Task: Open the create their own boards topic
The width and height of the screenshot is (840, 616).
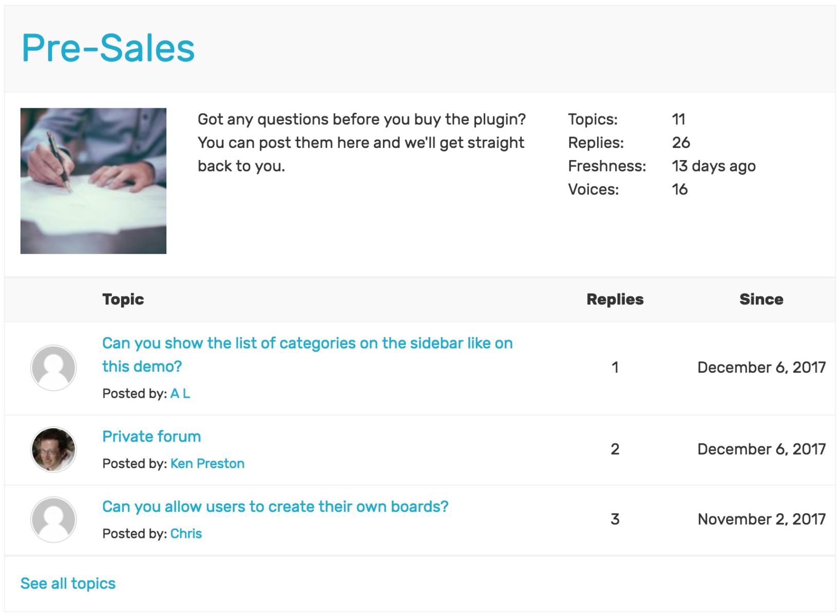Action: pyautogui.click(x=275, y=507)
